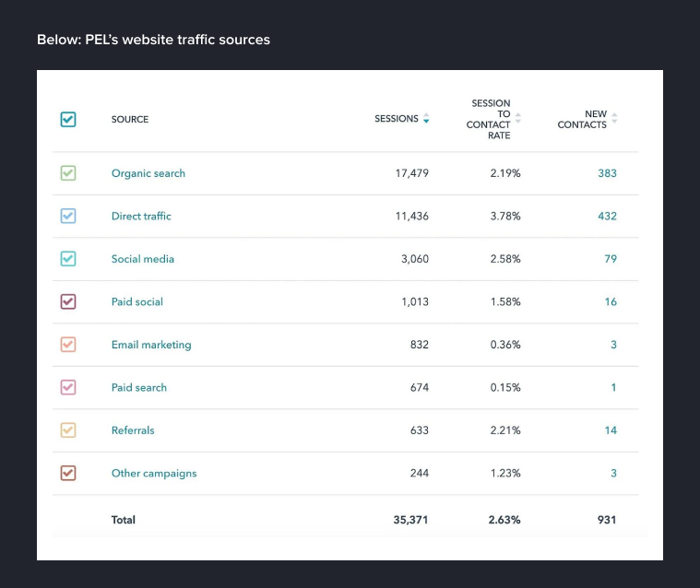Open the Other campaigns source link

154,473
